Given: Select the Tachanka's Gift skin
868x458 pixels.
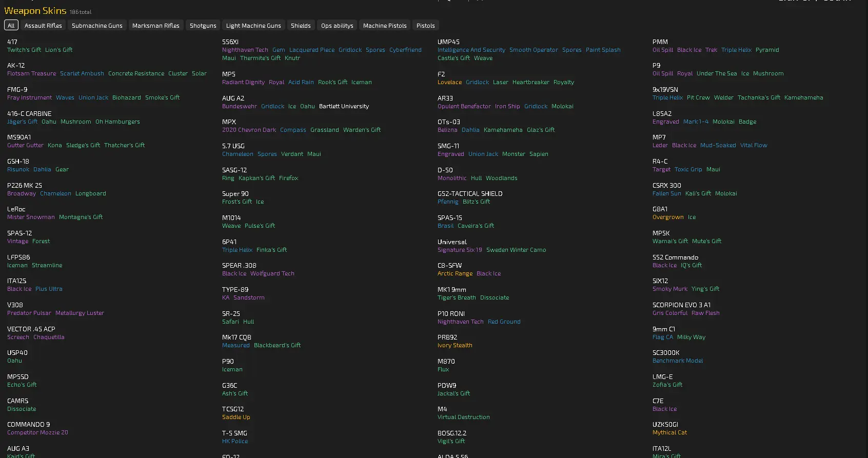Looking at the screenshot, I should 759,97.
